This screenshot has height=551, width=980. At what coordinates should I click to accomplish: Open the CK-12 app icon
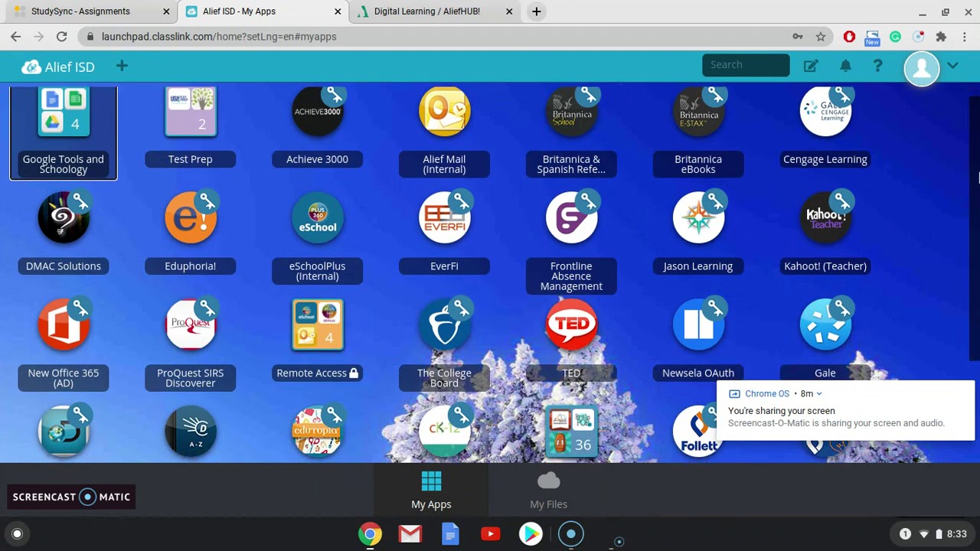tap(444, 432)
